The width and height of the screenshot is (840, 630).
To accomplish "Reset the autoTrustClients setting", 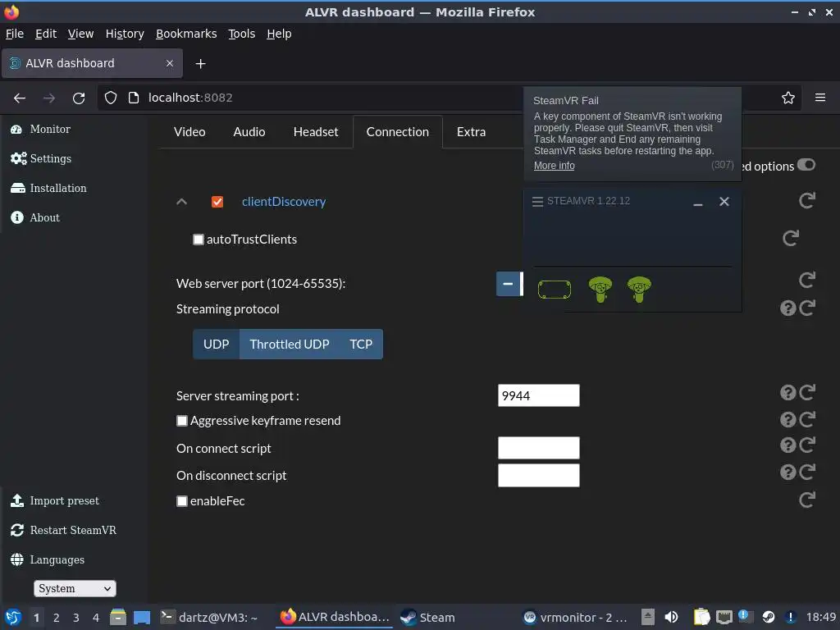I will [791, 238].
